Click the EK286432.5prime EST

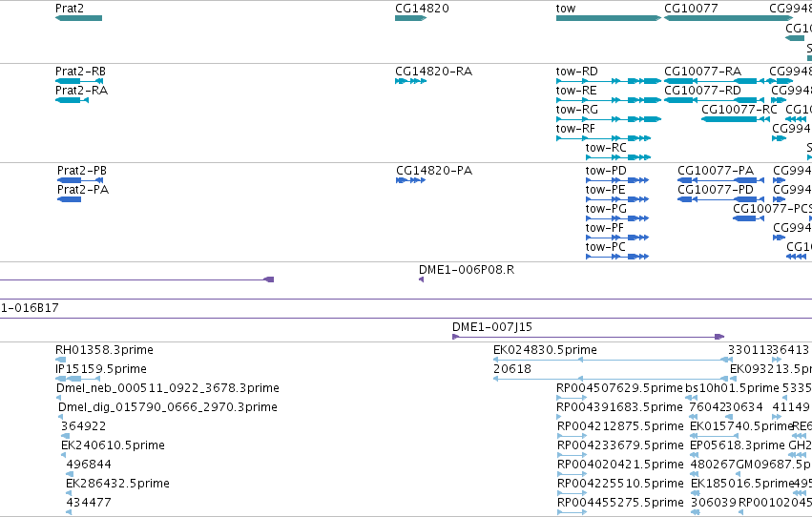tap(69, 493)
